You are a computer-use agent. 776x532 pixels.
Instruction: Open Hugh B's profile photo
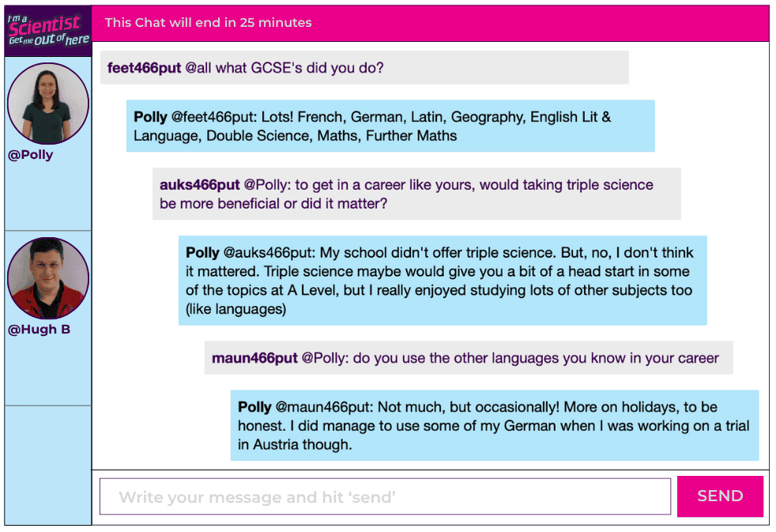coord(47,278)
